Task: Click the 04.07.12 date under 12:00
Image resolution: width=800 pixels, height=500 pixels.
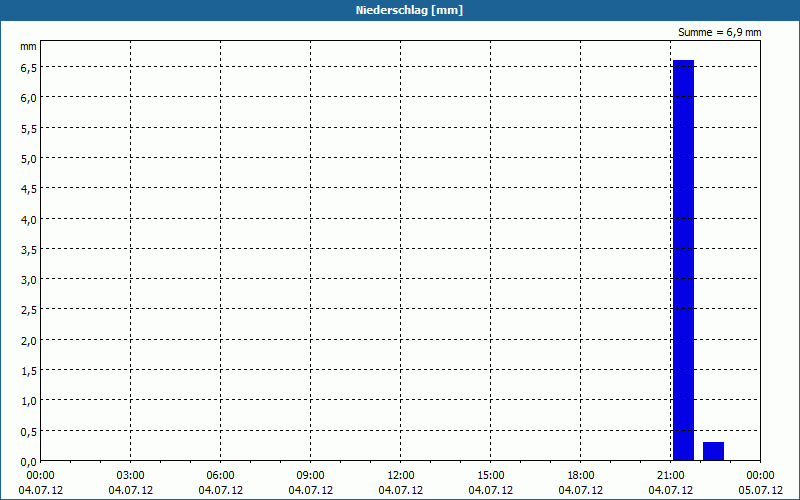Action: coord(401,490)
